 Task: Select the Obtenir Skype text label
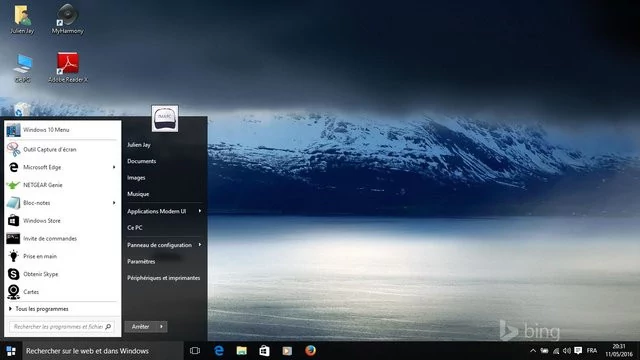(x=40, y=274)
